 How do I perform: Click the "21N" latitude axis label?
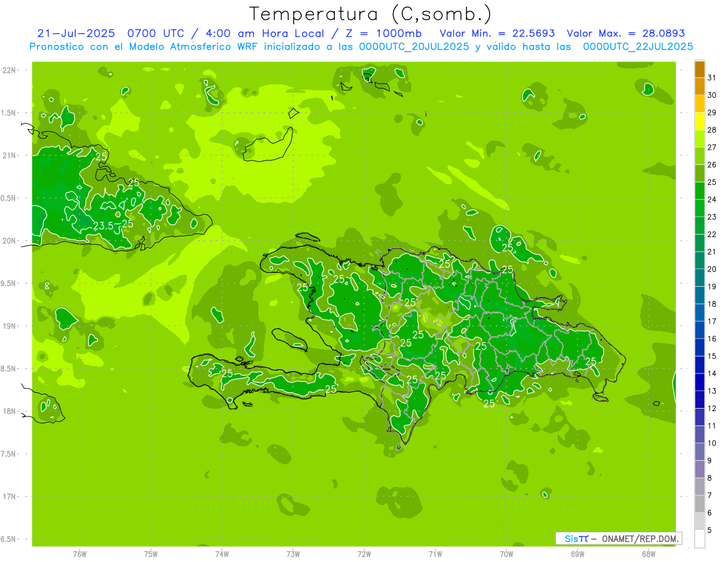click(x=8, y=155)
